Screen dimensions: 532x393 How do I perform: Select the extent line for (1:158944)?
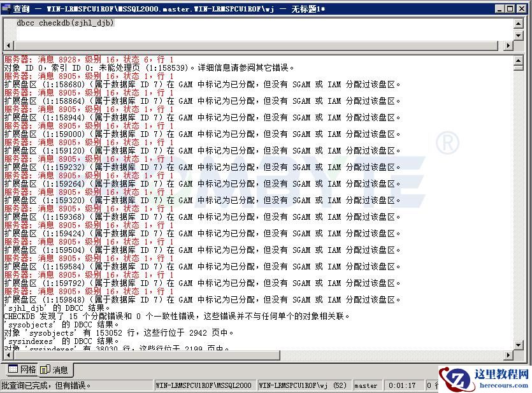point(202,117)
